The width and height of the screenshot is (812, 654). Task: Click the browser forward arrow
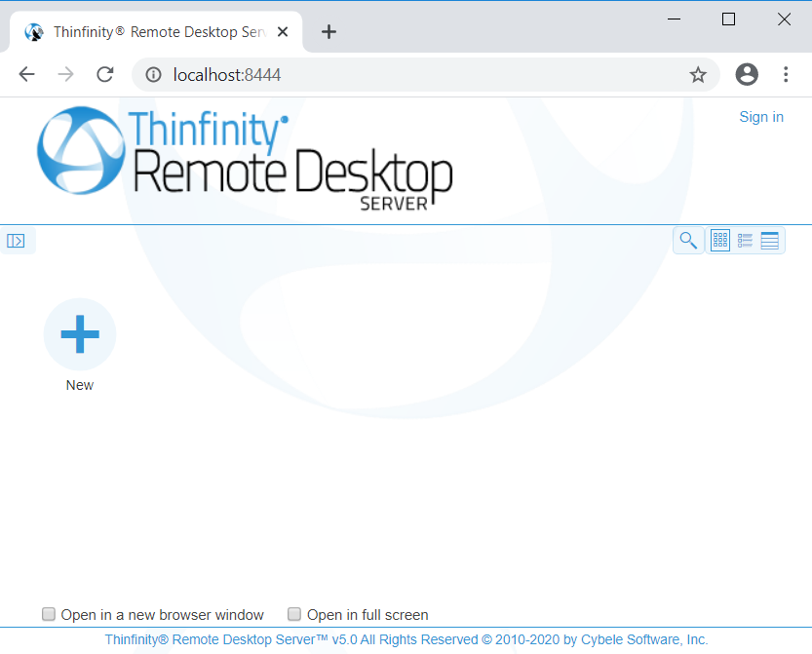coord(65,75)
